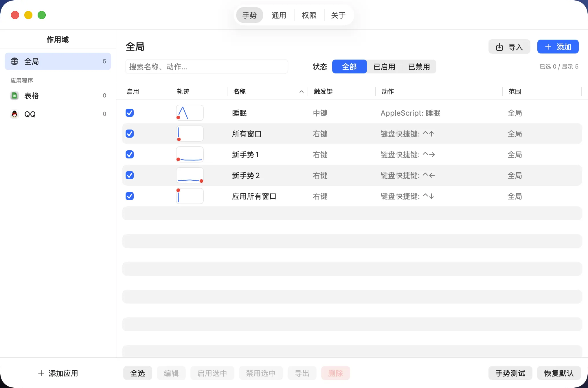Click 键盘快捷键: ^↑ action cell
The image size is (588, 388).
[407, 134]
